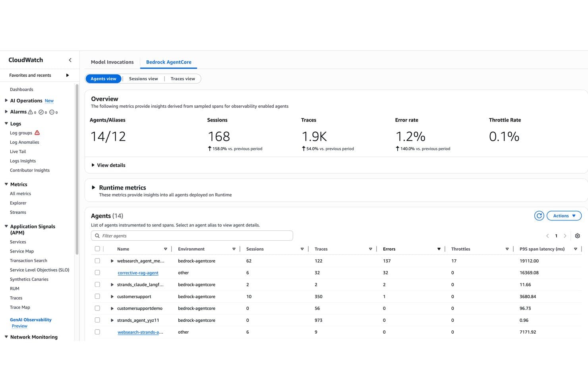Sort agents by Environment column arrow
The width and height of the screenshot is (588, 392).
click(234, 249)
